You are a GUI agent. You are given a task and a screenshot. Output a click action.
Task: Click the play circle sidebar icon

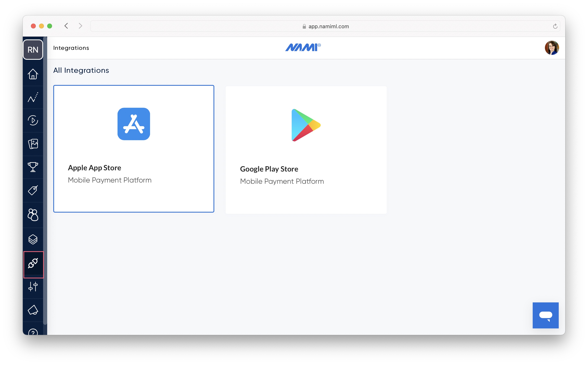click(x=33, y=120)
